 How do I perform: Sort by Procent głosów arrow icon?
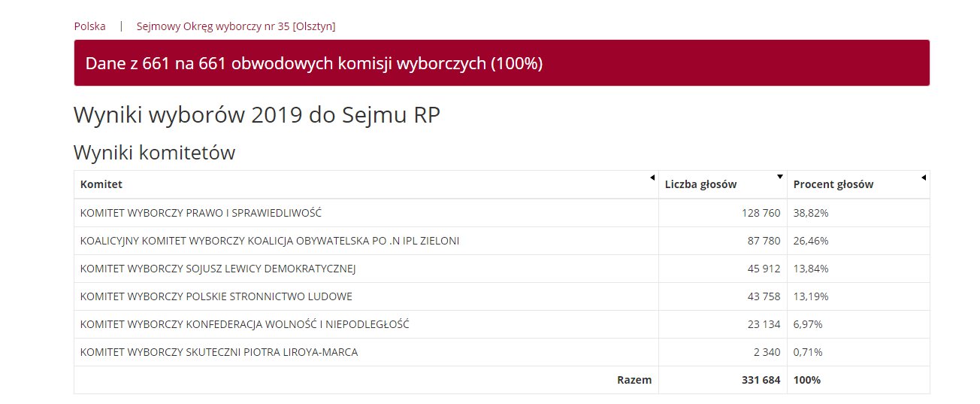pyautogui.click(x=923, y=178)
